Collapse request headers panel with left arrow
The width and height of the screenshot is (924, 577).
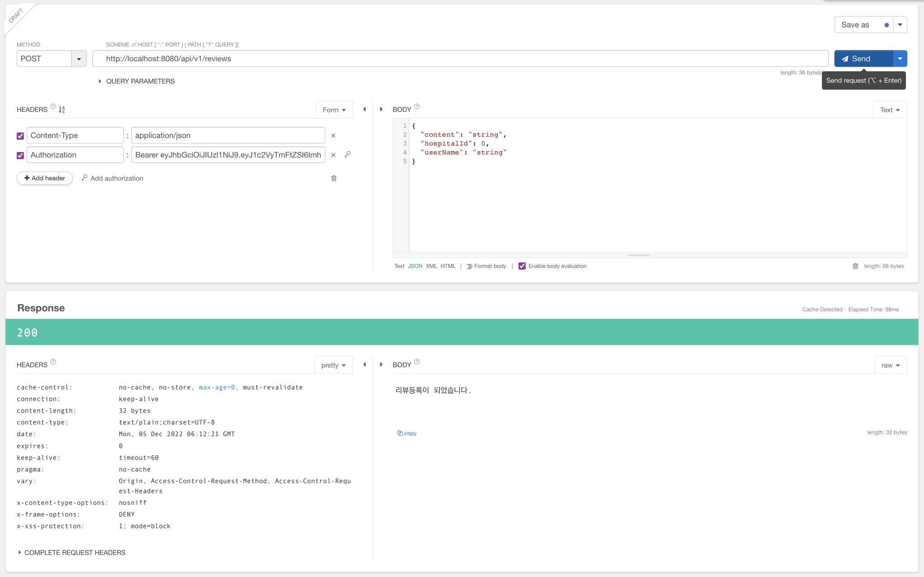(365, 109)
